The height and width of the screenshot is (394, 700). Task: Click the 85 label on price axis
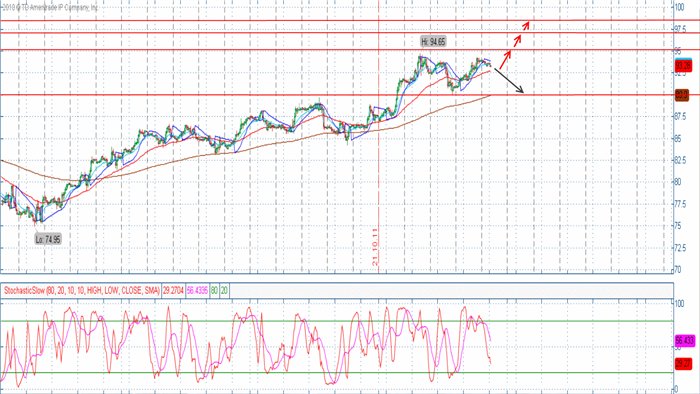tap(678, 139)
